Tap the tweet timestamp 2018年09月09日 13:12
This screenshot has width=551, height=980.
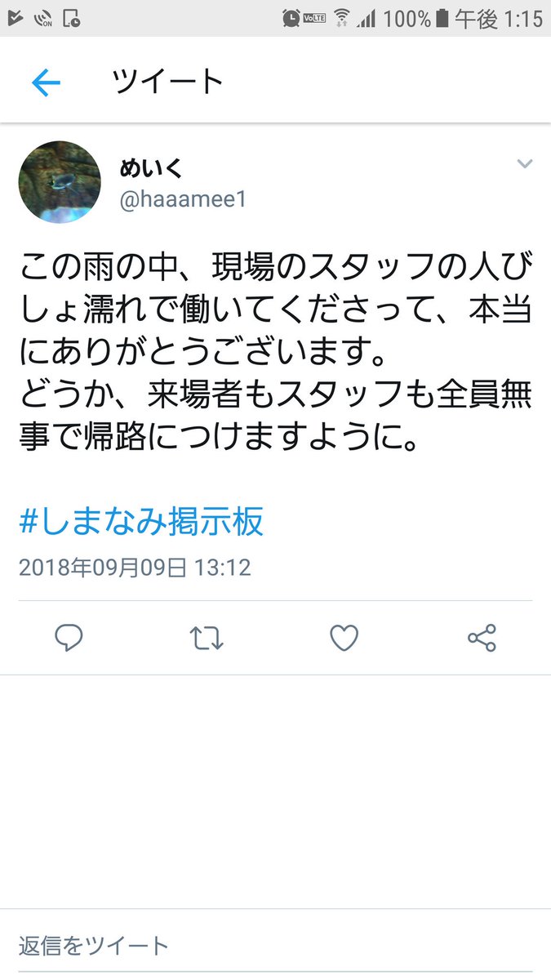[135, 568]
